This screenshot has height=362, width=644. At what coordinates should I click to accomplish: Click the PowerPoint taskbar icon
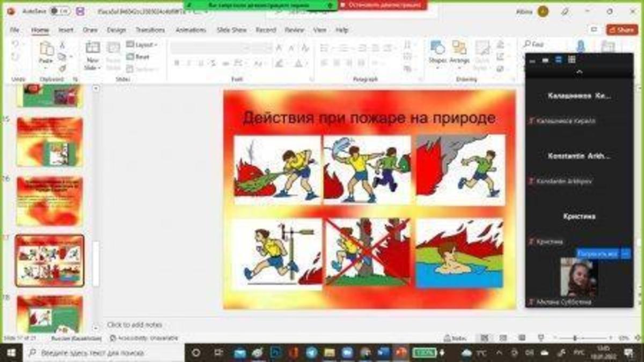point(401,353)
